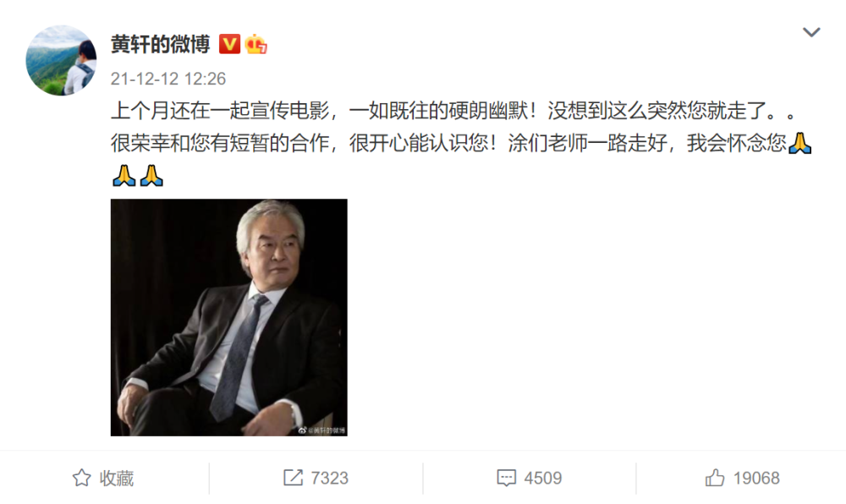
Task: Open comments via the 4509 count
Action: 543,478
